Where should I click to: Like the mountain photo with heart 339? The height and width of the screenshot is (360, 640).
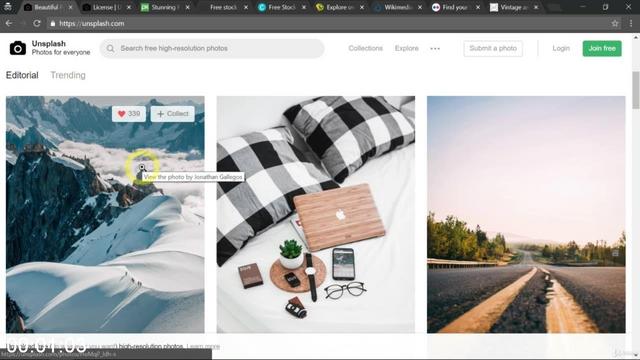coord(129,114)
